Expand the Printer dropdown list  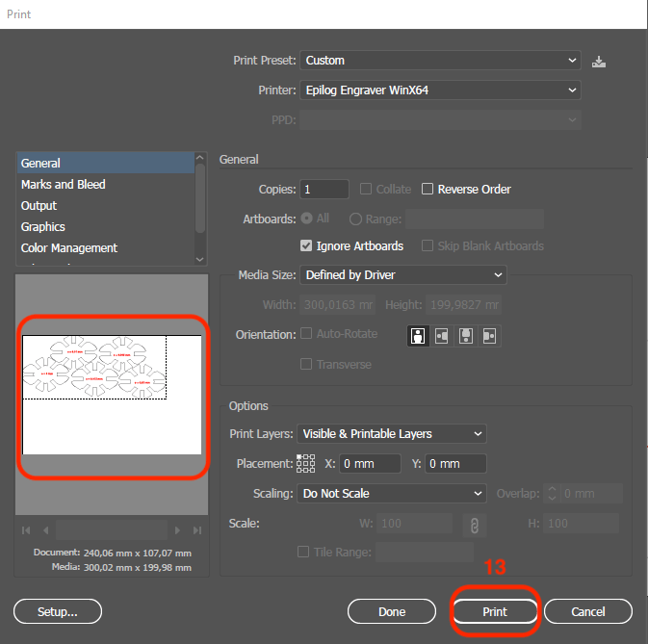tap(440, 90)
